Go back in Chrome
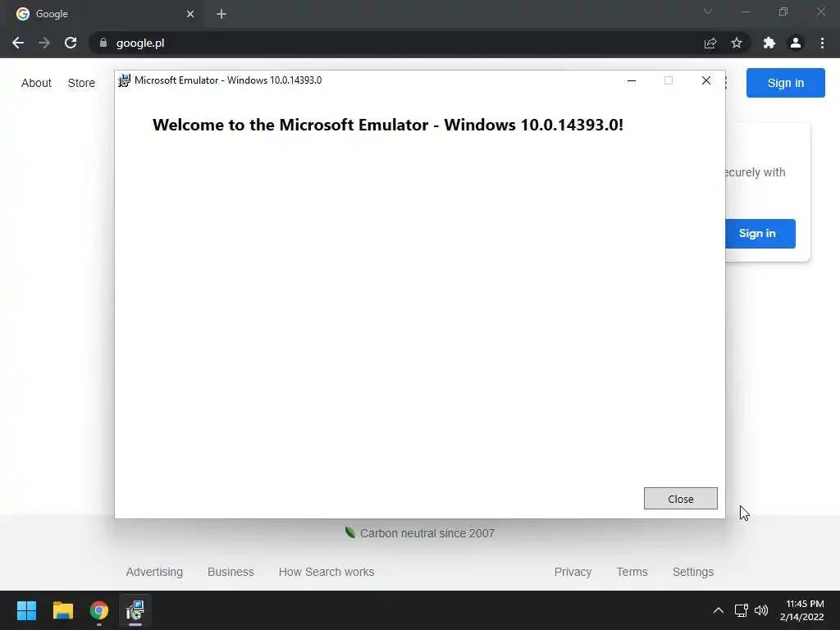The width and height of the screenshot is (840, 630). click(18, 43)
